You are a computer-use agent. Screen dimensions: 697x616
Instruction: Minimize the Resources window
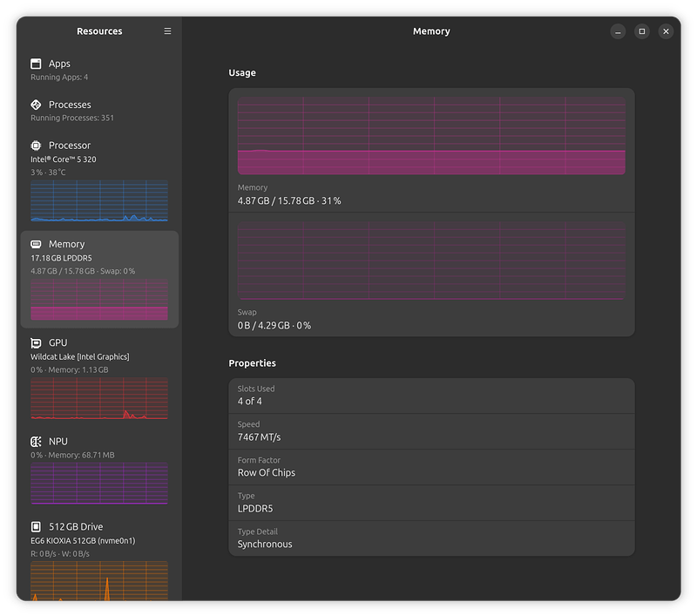(x=618, y=31)
